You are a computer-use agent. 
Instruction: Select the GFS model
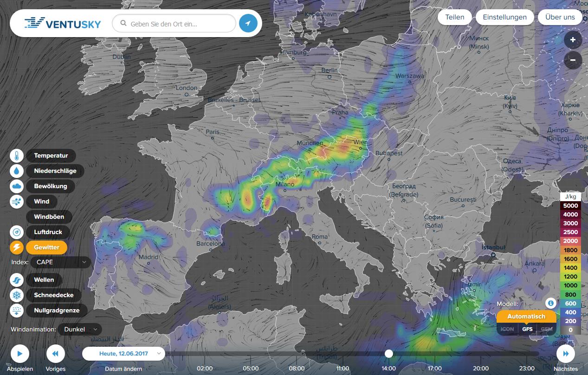pyautogui.click(x=527, y=329)
